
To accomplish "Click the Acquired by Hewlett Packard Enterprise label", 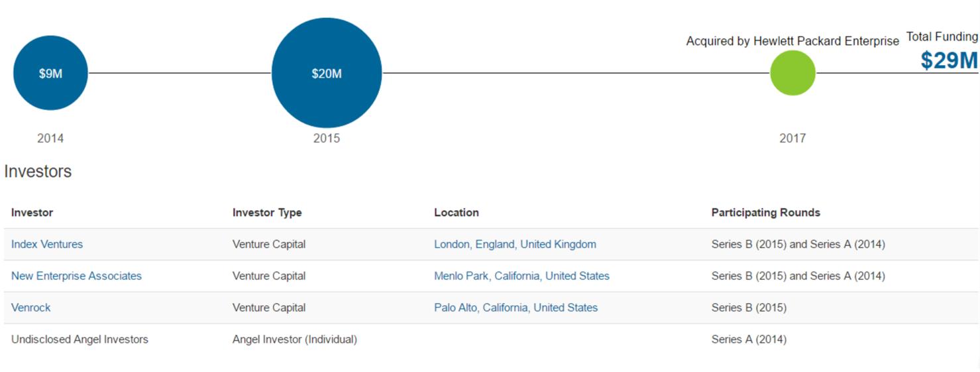I will coord(792,41).
